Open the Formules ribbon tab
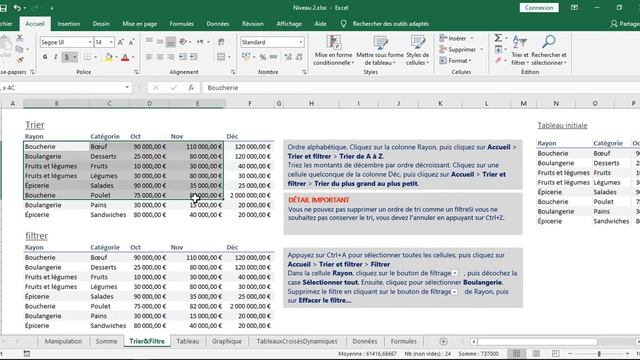Screen dimensions: 640x360 (182, 24)
